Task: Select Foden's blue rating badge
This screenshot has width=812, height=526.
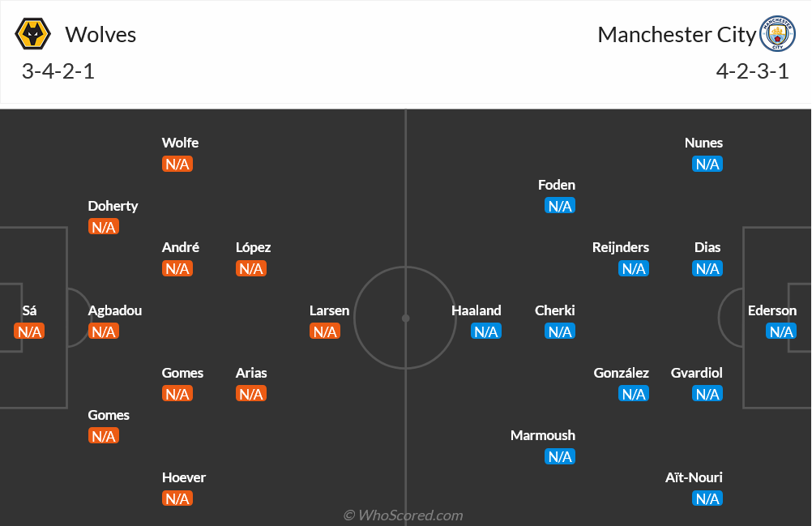Action: click(x=560, y=206)
